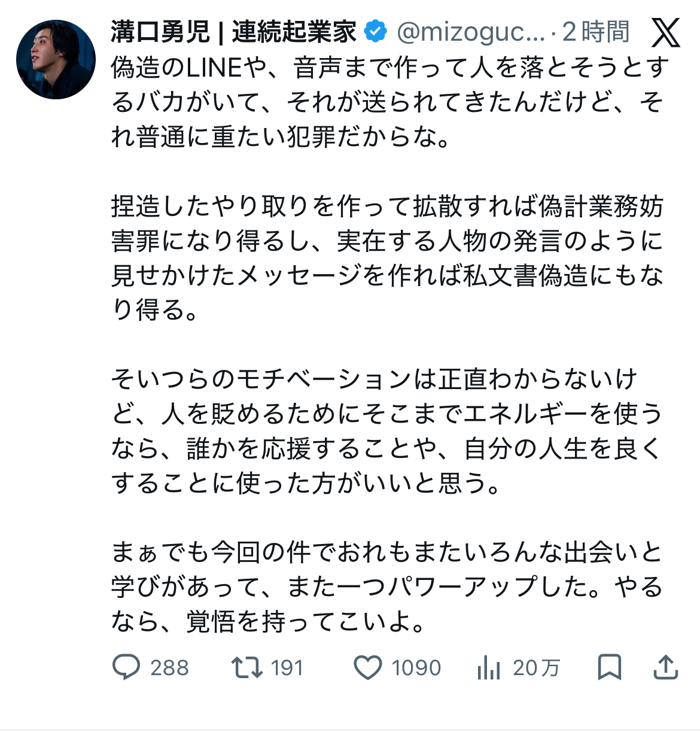Like the post with the heart icon

click(368, 667)
